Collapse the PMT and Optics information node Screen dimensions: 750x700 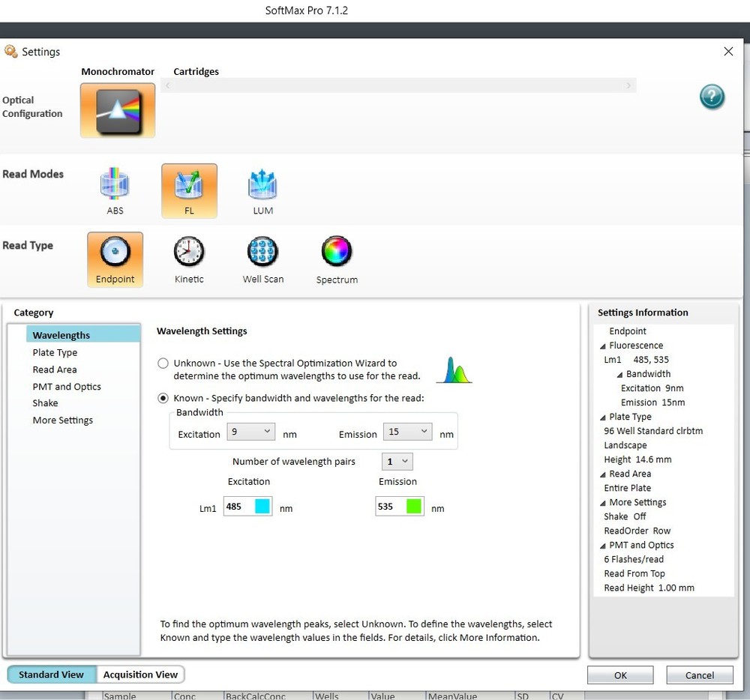pos(603,546)
